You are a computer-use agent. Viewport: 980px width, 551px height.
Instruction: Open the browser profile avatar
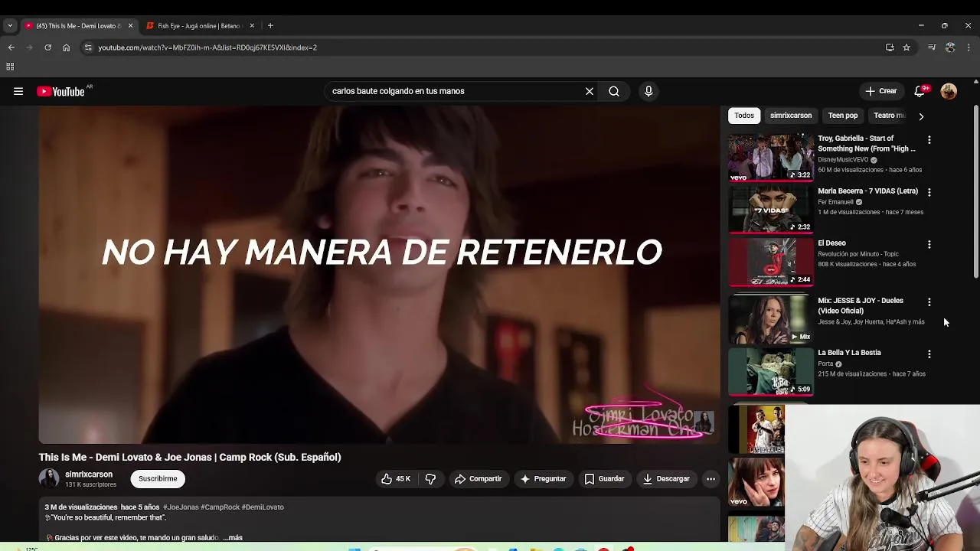click(950, 47)
